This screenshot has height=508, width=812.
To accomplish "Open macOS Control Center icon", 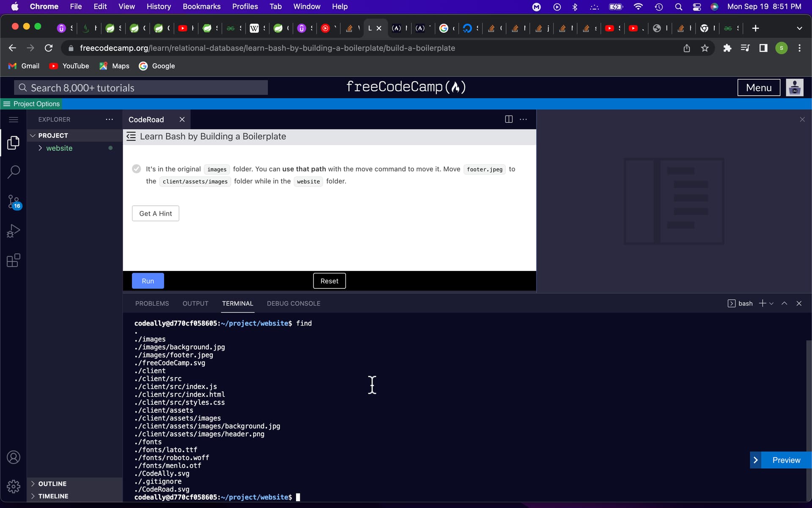I will 697,7.
